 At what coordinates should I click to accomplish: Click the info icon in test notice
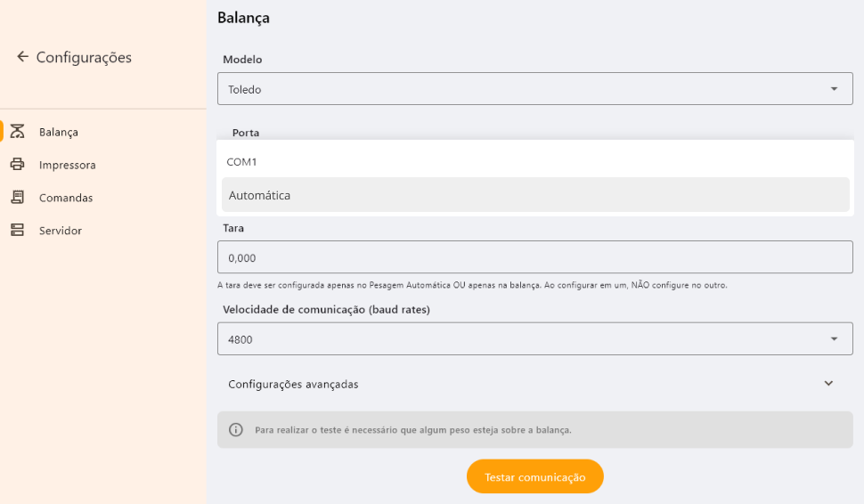coord(236,429)
